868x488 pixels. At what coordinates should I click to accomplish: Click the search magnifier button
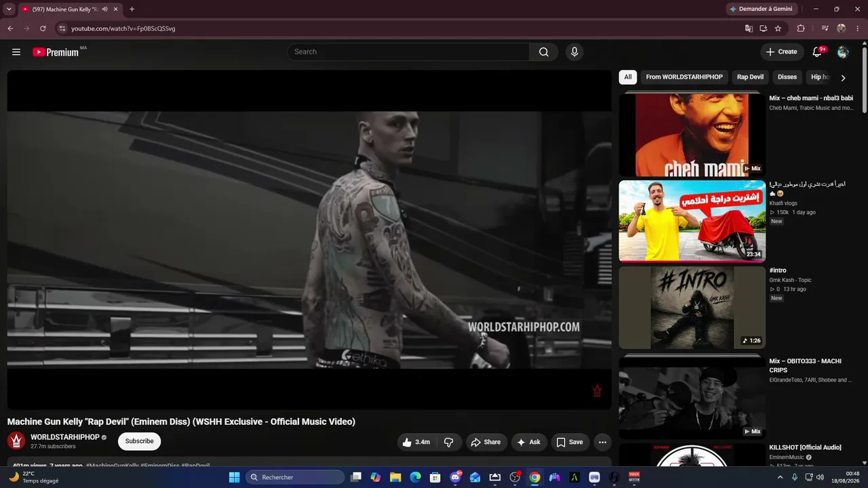pyautogui.click(x=544, y=52)
